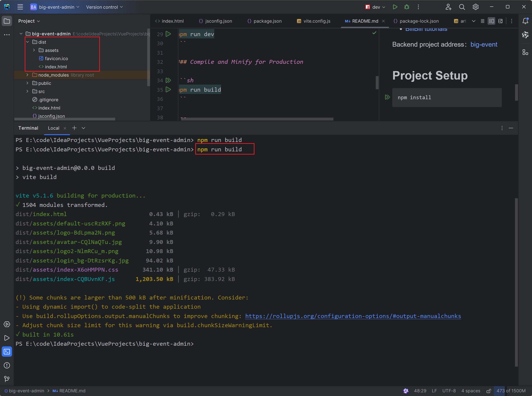Open the Problems tool window icon
Screen dimensions: 532x396
click(x=7, y=365)
